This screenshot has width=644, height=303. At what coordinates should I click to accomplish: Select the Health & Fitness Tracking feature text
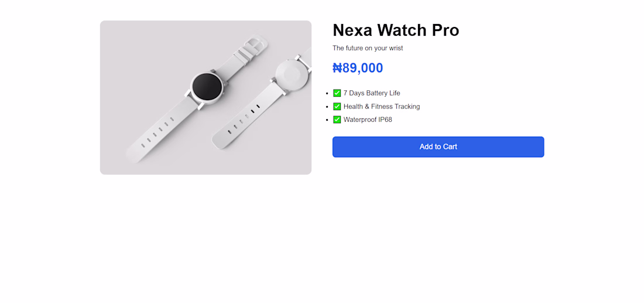(x=382, y=107)
